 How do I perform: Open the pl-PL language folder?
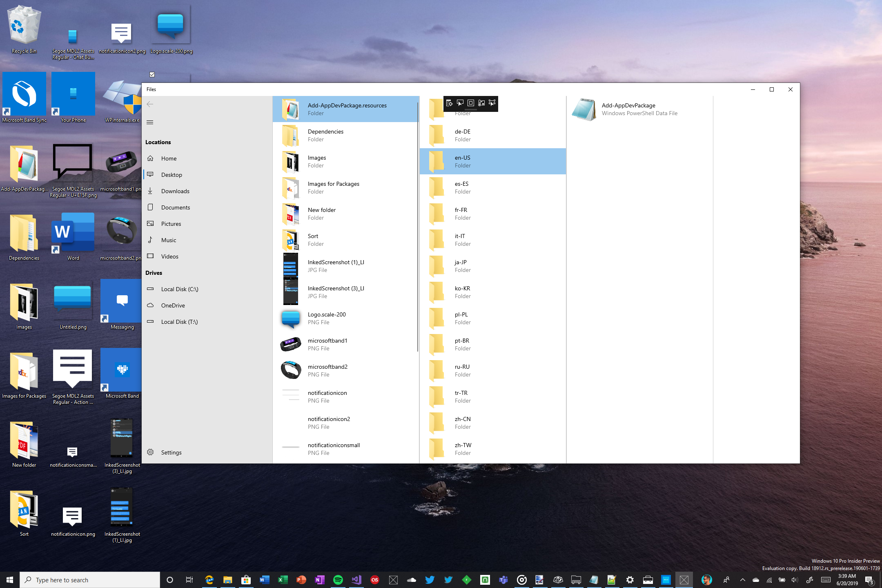click(x=493, y=318)
